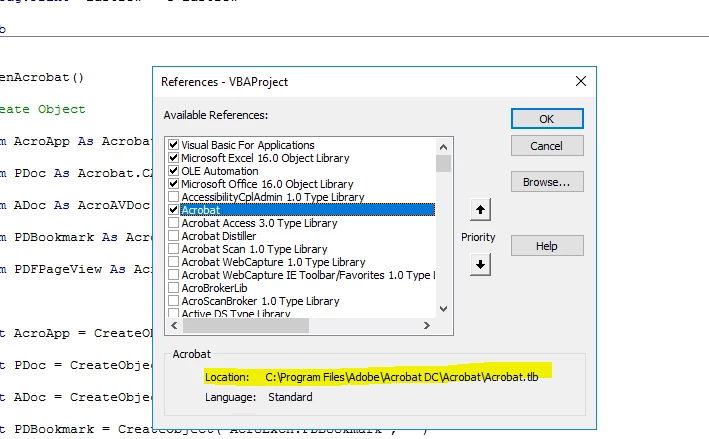Click the green 'eate Object' comment line
709x439 pixels.
click(x=43, y=109)
